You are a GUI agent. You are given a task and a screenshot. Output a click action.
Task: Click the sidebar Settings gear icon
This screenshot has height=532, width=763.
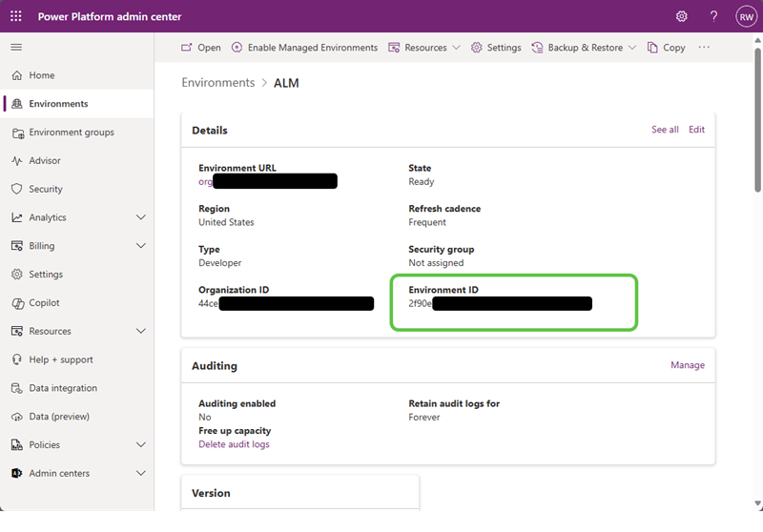coord(17,275)
